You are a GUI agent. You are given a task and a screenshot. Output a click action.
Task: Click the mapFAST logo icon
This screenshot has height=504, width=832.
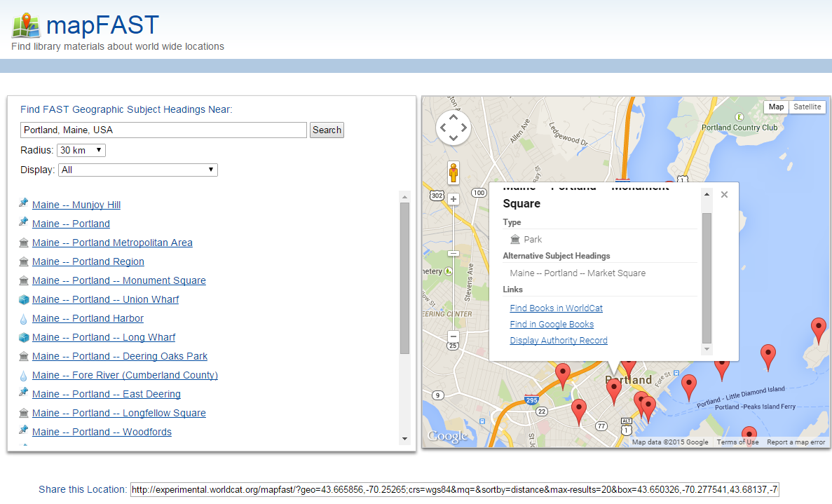click(x=26, y=25)
